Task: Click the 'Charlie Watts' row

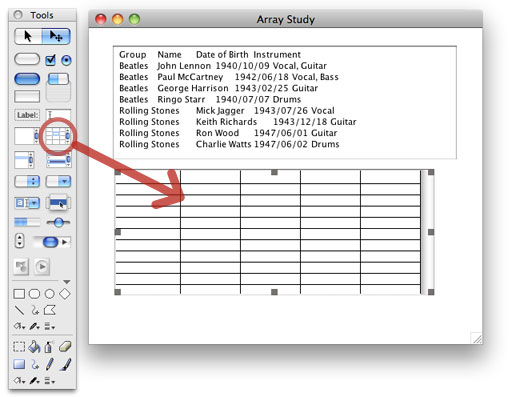Action: point(229,144)
